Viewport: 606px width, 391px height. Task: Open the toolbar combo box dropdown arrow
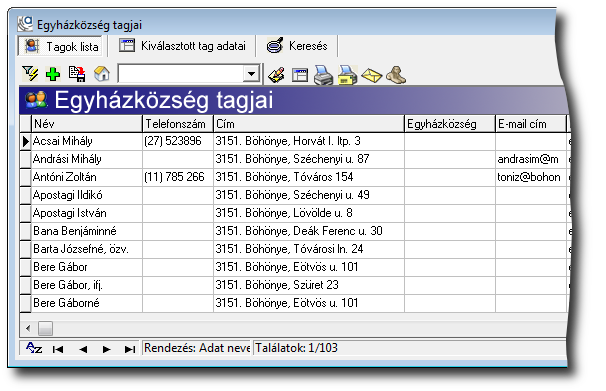pyautogui.click(x=252, y=73)
